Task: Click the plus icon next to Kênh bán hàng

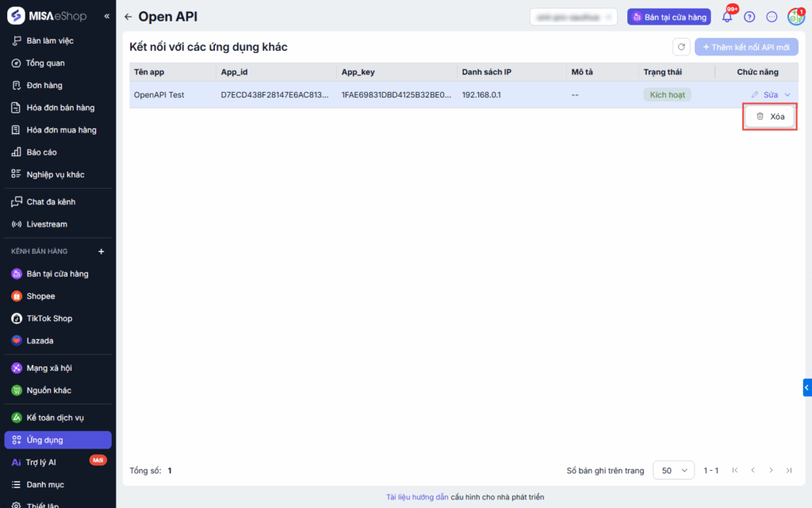Action: [101, 251]
